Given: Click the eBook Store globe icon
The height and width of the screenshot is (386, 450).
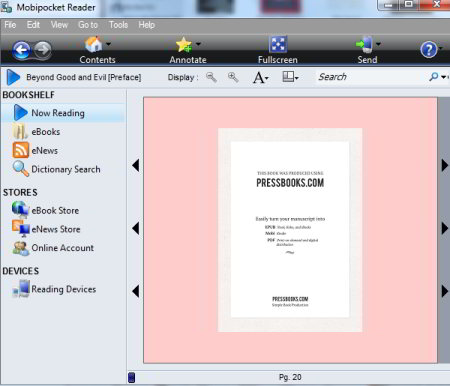Looking at the screenshot, I should click(20, 209).
